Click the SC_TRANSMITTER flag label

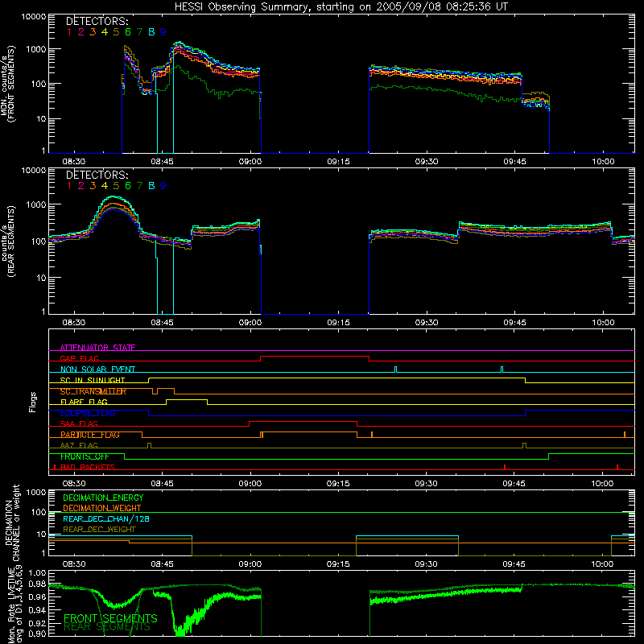coord(93,391)
